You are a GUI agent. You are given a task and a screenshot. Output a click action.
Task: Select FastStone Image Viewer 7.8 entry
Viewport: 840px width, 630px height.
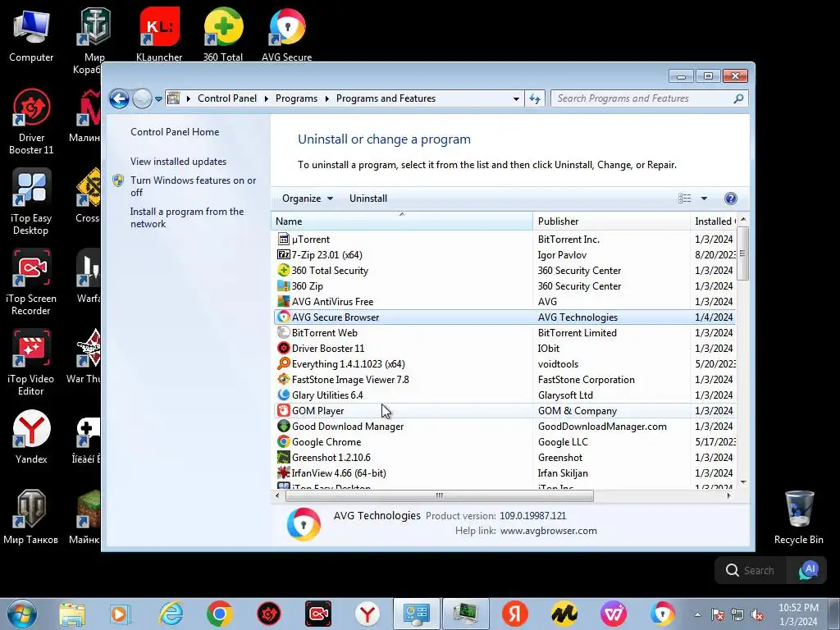[504, 379]
